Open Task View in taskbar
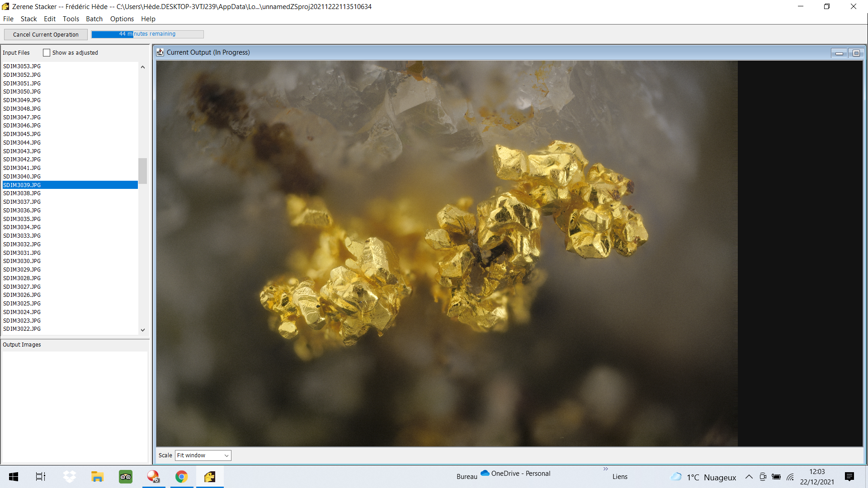Image resolution: width=868 pixels, height=488 pixels. click(41, 477)
